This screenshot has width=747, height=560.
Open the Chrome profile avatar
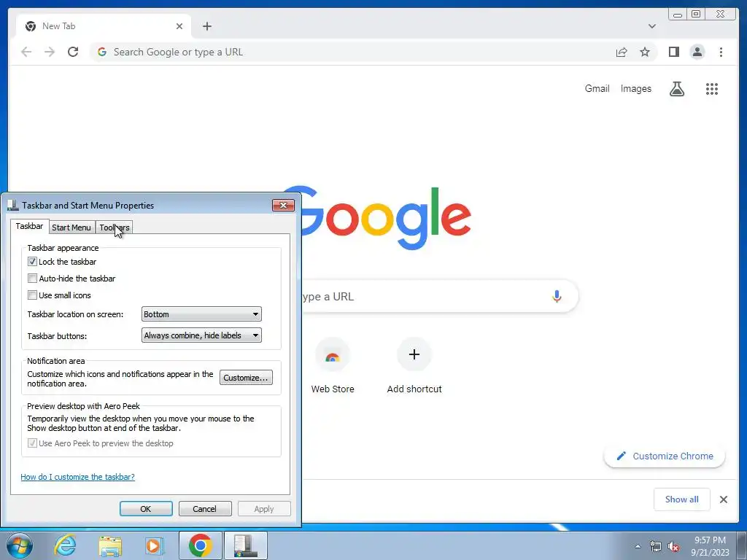coord(697,52)
